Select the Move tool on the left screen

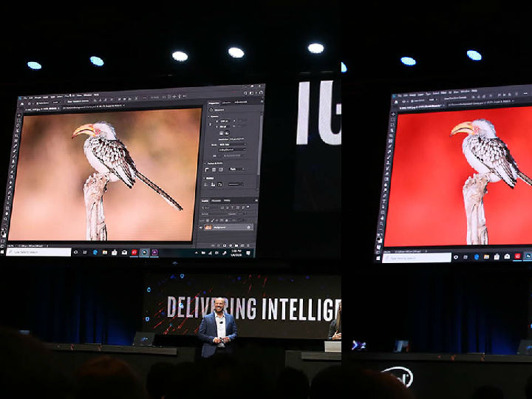19,115
